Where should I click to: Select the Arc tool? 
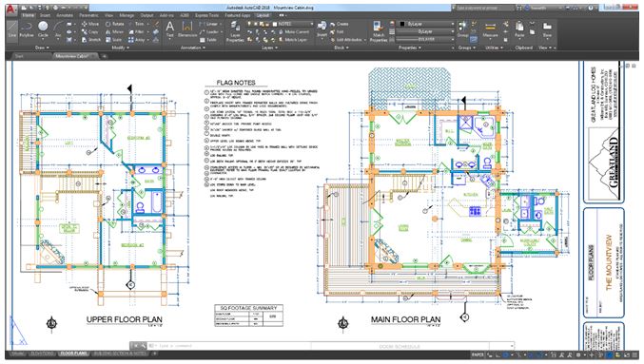pos(57,30)
